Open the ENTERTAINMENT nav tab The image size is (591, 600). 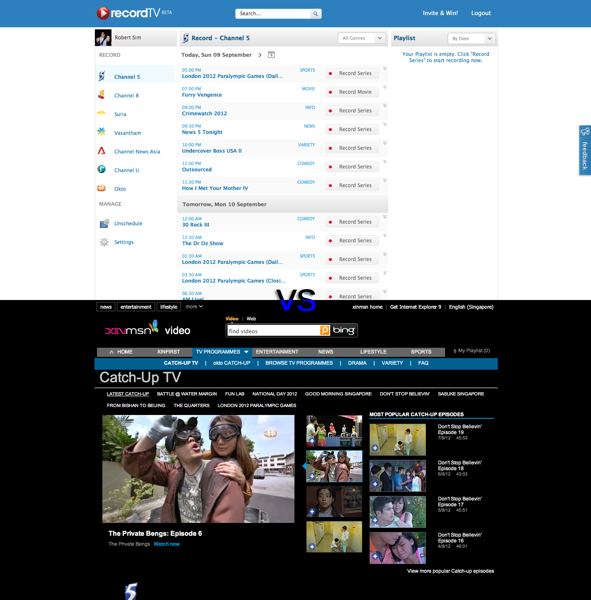click(277, 352)
